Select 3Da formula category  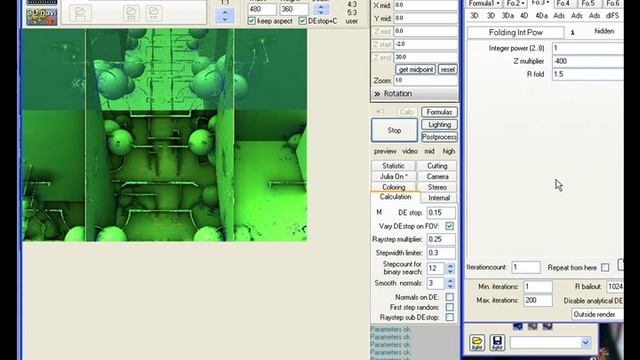point(507,16)
